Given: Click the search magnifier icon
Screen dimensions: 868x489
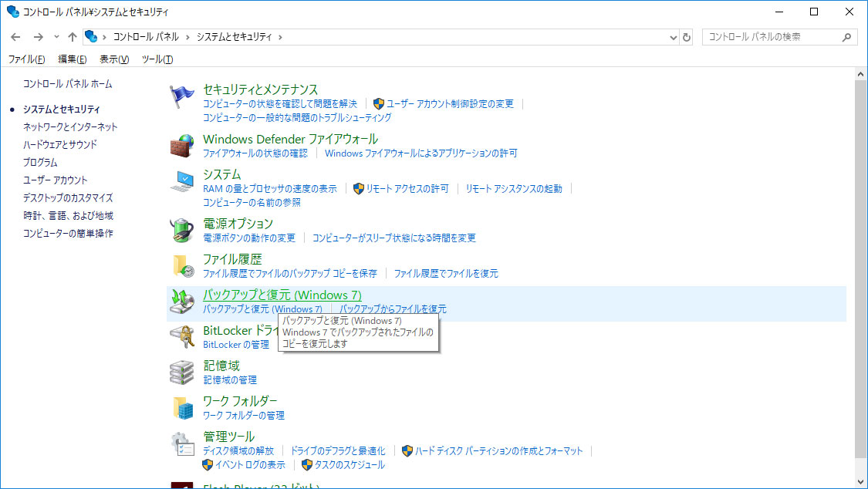Looking at the screenshot, I should click(846, 37).
